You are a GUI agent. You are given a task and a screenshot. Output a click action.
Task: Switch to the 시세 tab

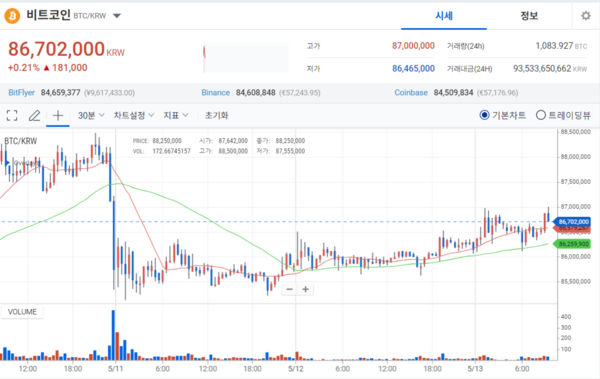click(444, 16)
